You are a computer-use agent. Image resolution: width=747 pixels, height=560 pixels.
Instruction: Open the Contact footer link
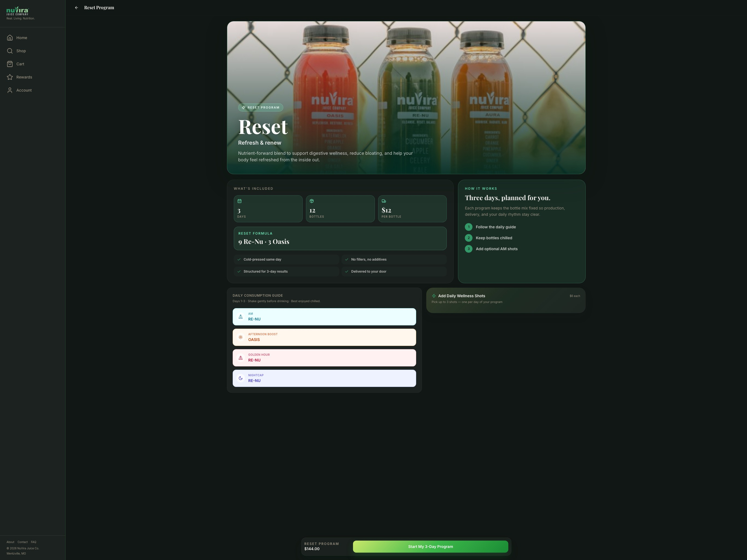pyautogui.click(x=23, y=542)
